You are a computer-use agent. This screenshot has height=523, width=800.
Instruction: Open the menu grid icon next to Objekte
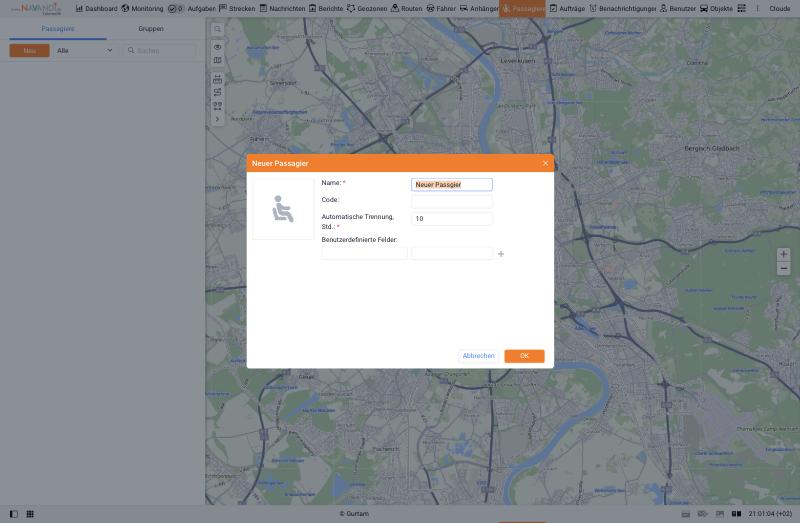741,8
